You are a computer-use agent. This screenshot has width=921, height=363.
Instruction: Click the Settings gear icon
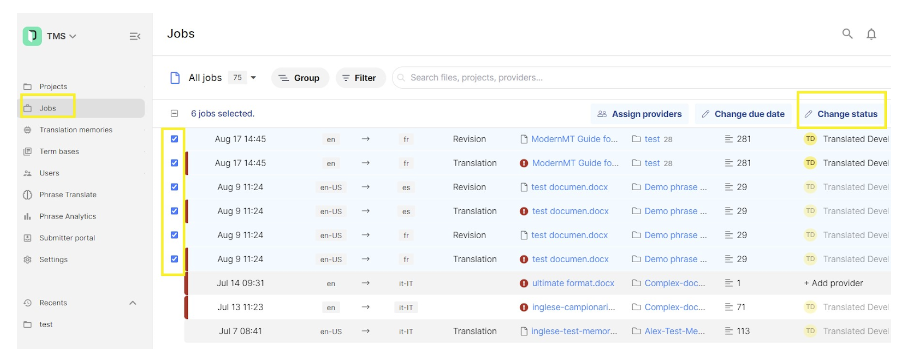pos(27,260)
